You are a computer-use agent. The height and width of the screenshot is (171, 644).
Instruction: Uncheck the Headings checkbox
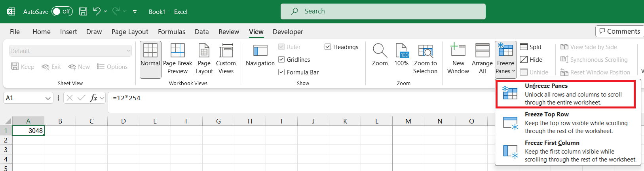tap(328, 47)
